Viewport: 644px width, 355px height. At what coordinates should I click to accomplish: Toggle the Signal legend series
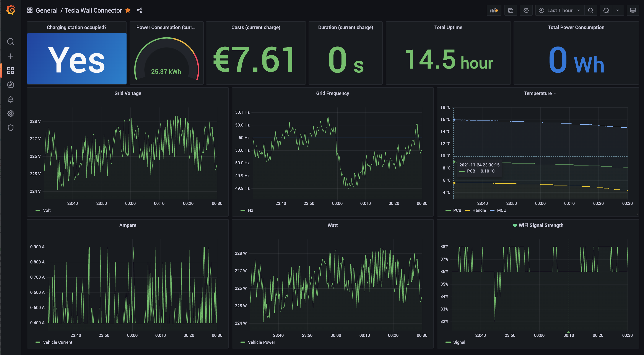[459, 342]
